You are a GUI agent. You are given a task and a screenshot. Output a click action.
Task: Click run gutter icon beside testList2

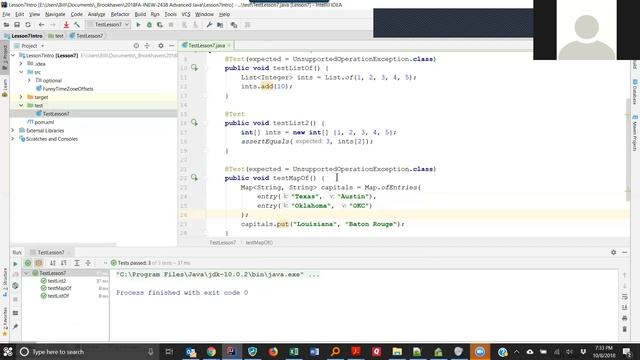click(194, 122)
